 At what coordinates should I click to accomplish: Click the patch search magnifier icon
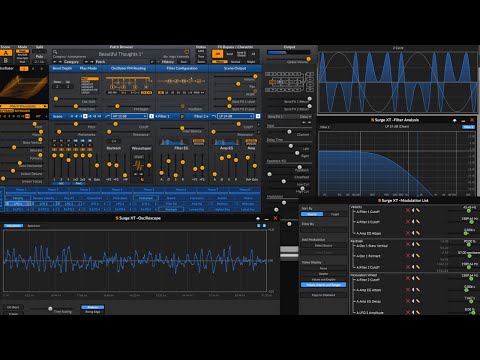tap(55, 52)
